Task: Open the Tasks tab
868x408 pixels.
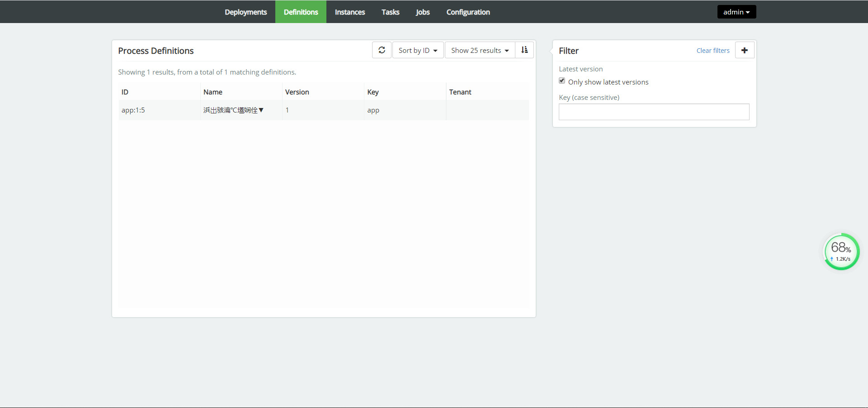Action: (x=391, y=12)
